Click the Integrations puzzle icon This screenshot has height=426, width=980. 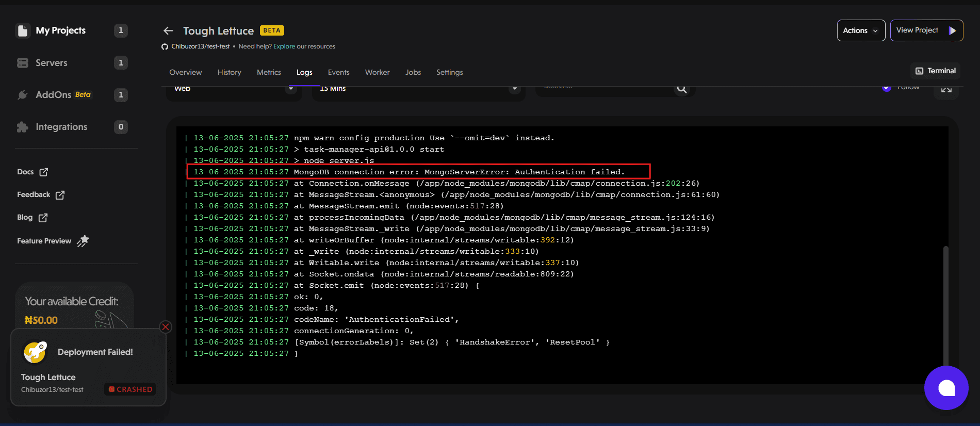(x=23, y=127)
